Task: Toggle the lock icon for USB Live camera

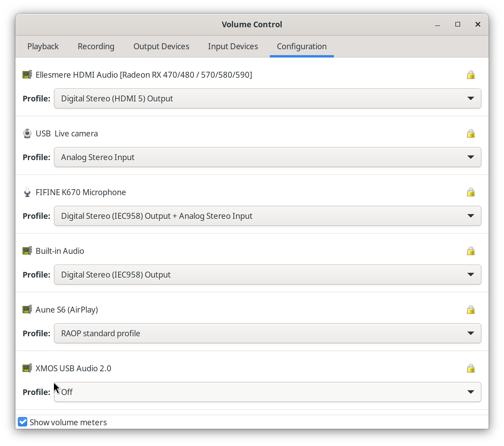Action: click(470, 133)
